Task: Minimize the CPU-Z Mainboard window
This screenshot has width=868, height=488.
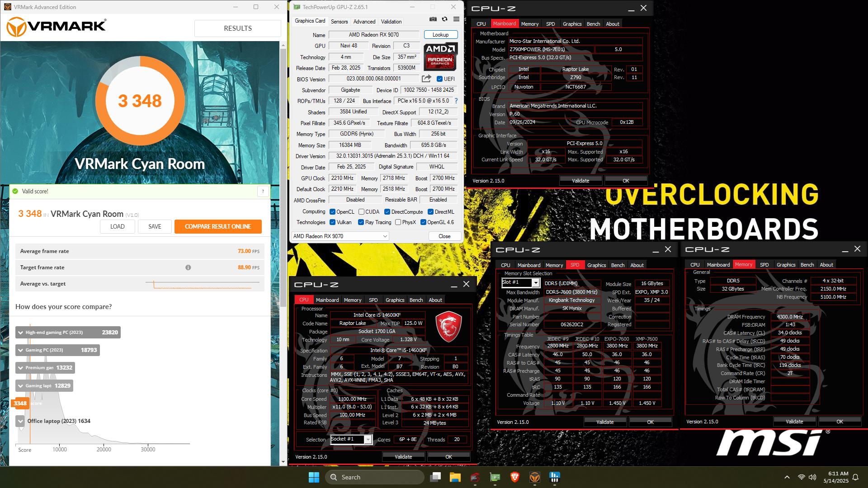Action: (x=631, y=8)
